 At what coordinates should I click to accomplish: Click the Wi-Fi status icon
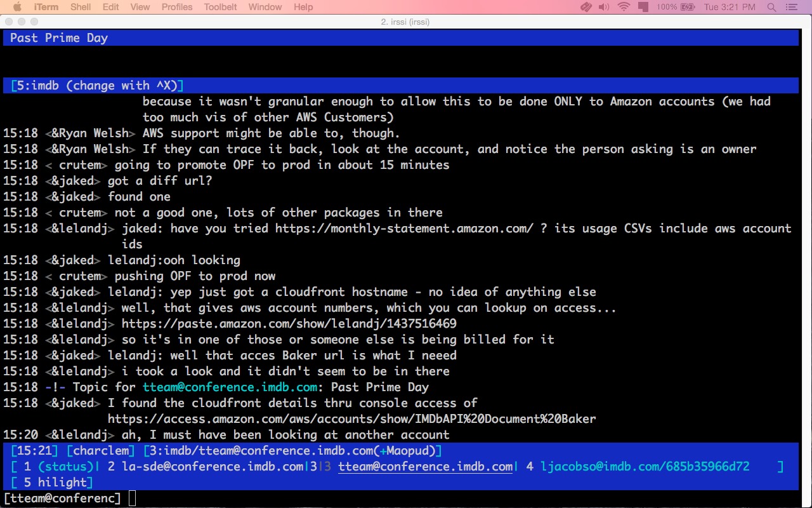(x=624, y=7)
